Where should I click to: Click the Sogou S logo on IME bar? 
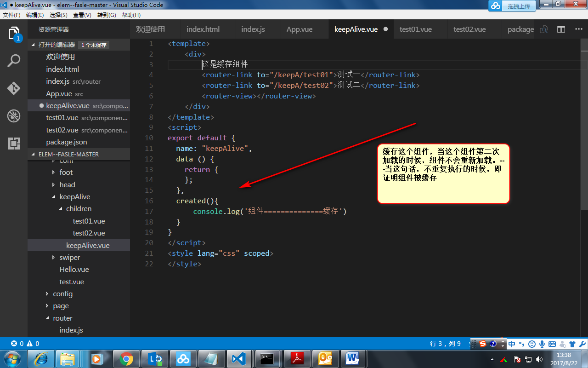[483, 344]
